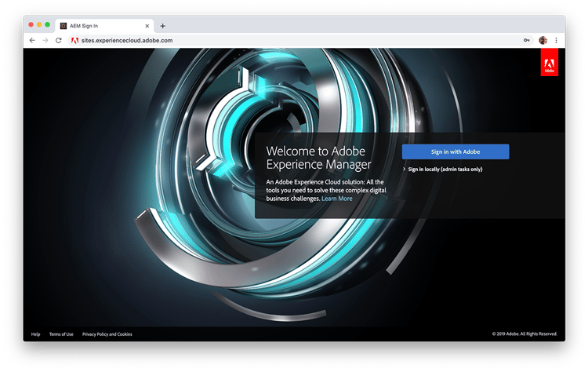This screenshot has height=372, width=588.
Task: Click the browser forward arrow
Action: coord(45,40)
